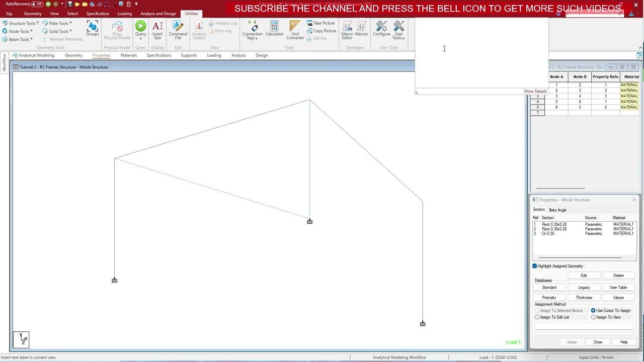
Task: Switch to Beta Angle tab in Properties
Action: tap(557, 210)
